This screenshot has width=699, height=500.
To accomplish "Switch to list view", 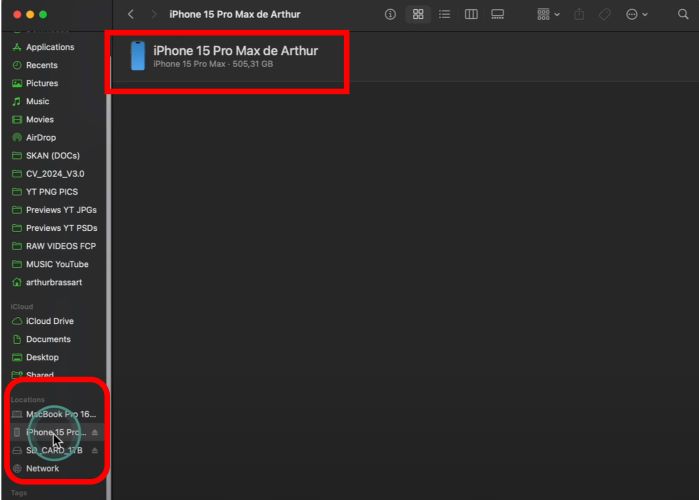I will (444, 14).
